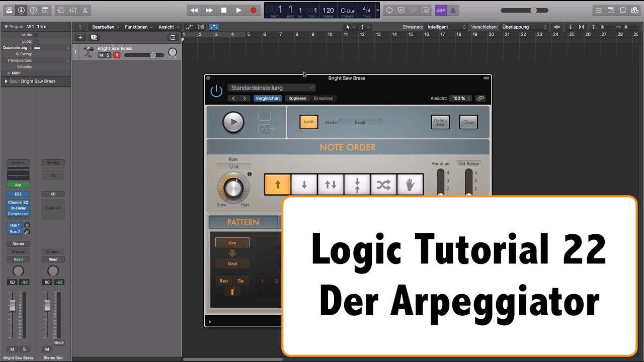This screenshot has width=644, height=362.
Task: Open the Funktionen menu
Action: tap(138, 27)
